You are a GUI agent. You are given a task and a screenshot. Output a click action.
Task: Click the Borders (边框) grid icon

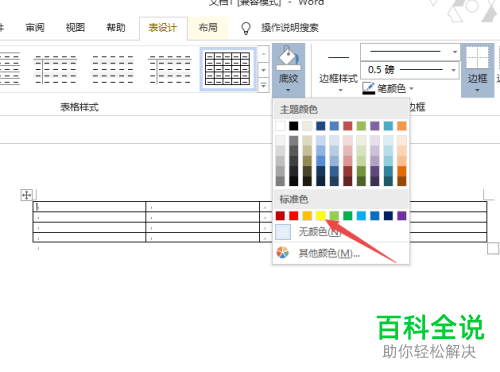tap(477, 57)
